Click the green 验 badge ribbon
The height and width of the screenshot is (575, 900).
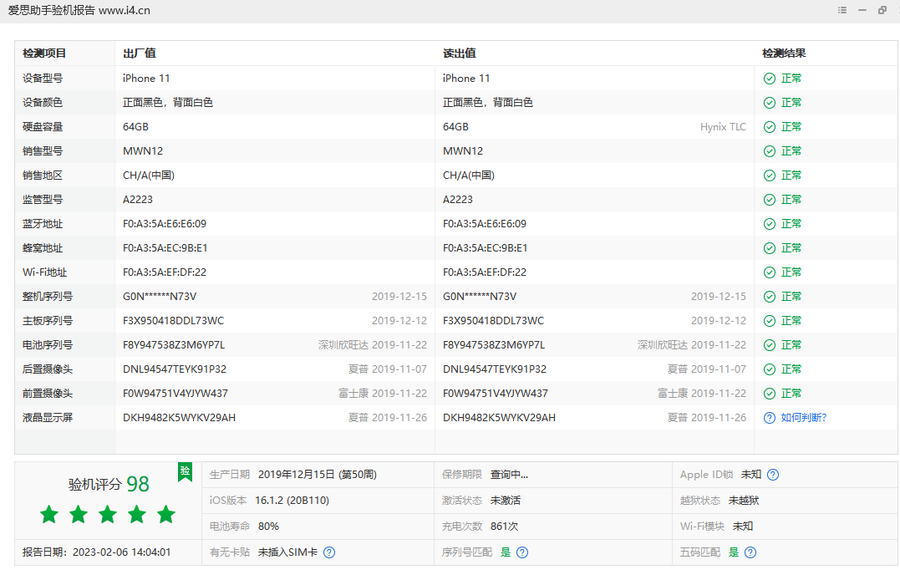pos(185,472)
